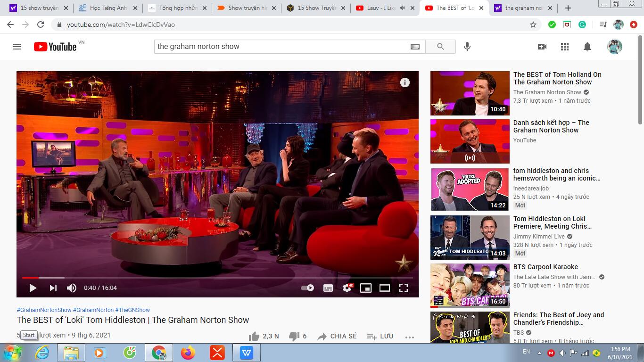This screenshot has height=362, width=644.
Task: Save the video with LƯU button
Action: pyautogui.click(x=380, y=336)
